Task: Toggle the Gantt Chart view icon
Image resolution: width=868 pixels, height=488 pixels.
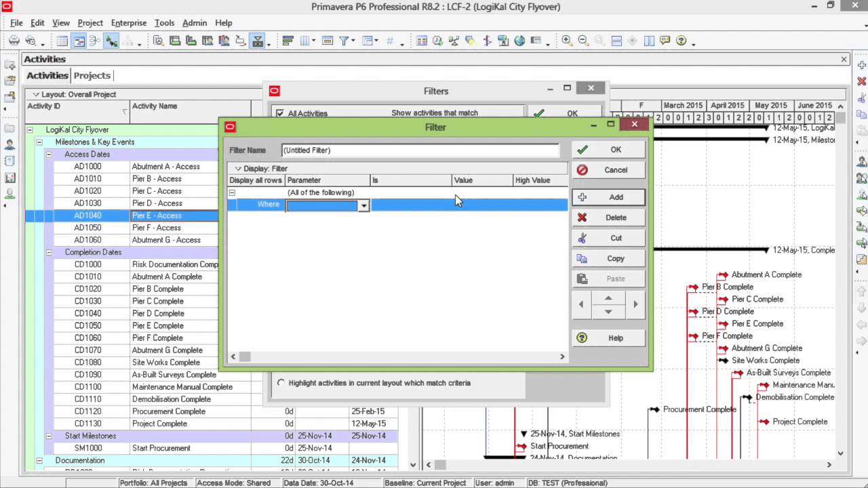Action: [79, 41]
